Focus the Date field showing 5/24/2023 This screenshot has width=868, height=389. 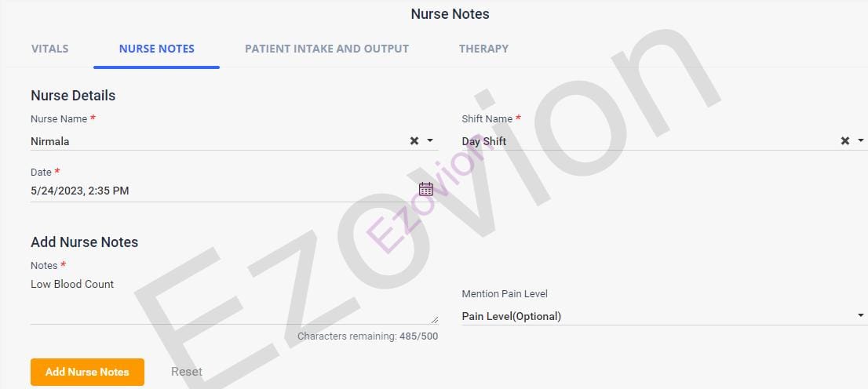[x=220, y=191]
